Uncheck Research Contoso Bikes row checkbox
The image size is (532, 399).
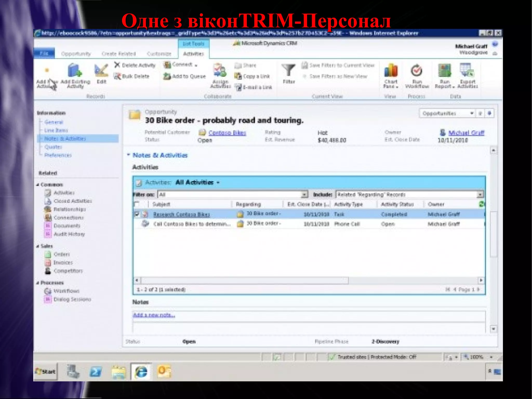click(x=137, y=214)
